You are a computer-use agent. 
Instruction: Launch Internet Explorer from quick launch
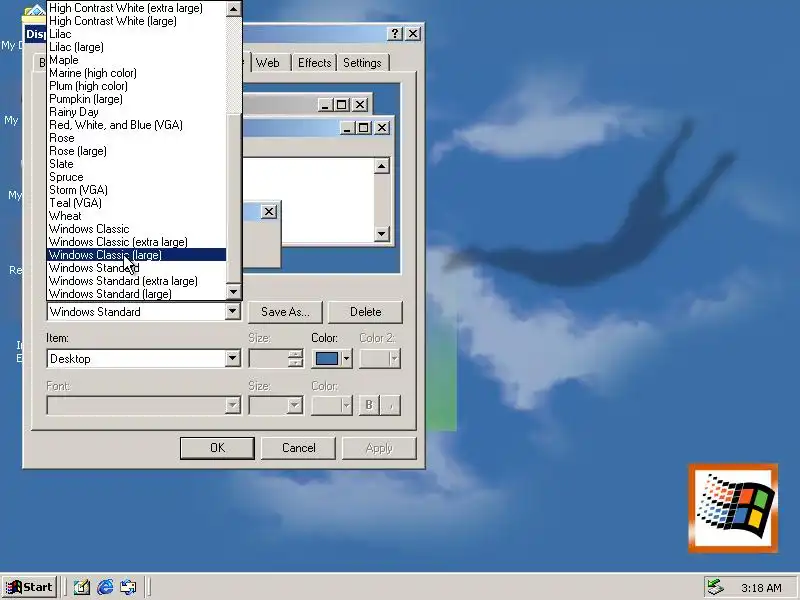click(105, 587)
